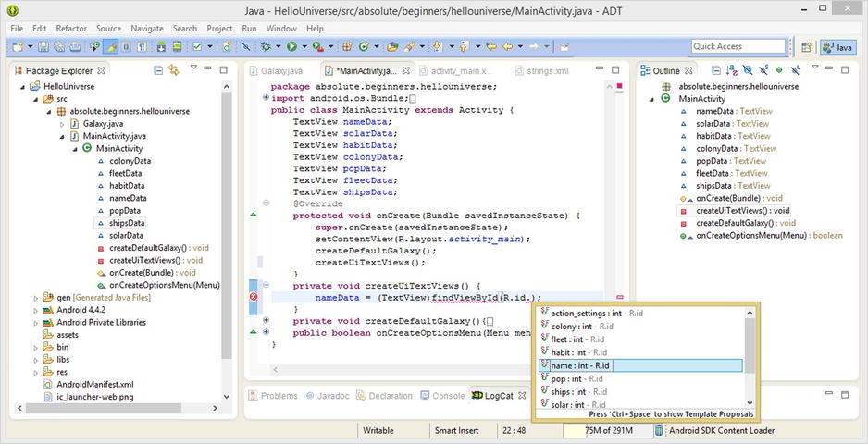Screen dimensions: 868x444
Task: Expand the Android 4.4.2 library node
Action: click(36, 310)
